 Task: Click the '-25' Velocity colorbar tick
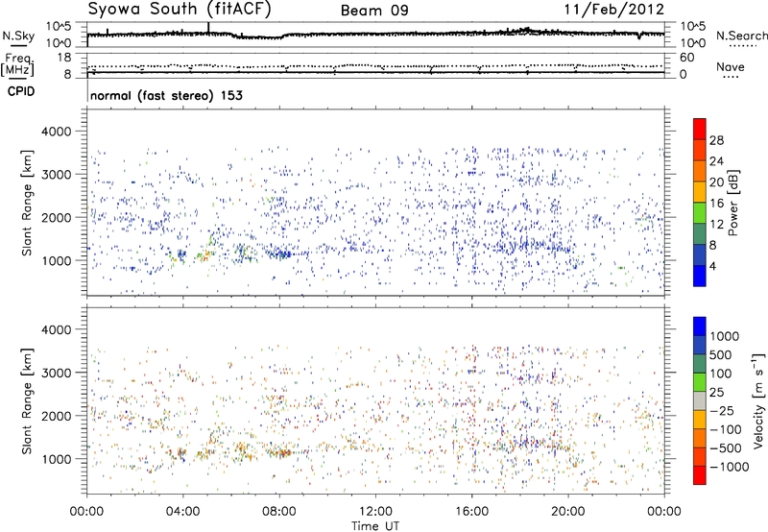pos(722,410)
